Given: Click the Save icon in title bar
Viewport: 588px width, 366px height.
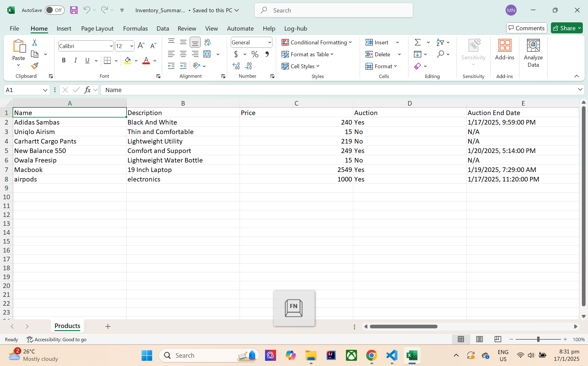Looking at the screenshot, I should (74, 10).
